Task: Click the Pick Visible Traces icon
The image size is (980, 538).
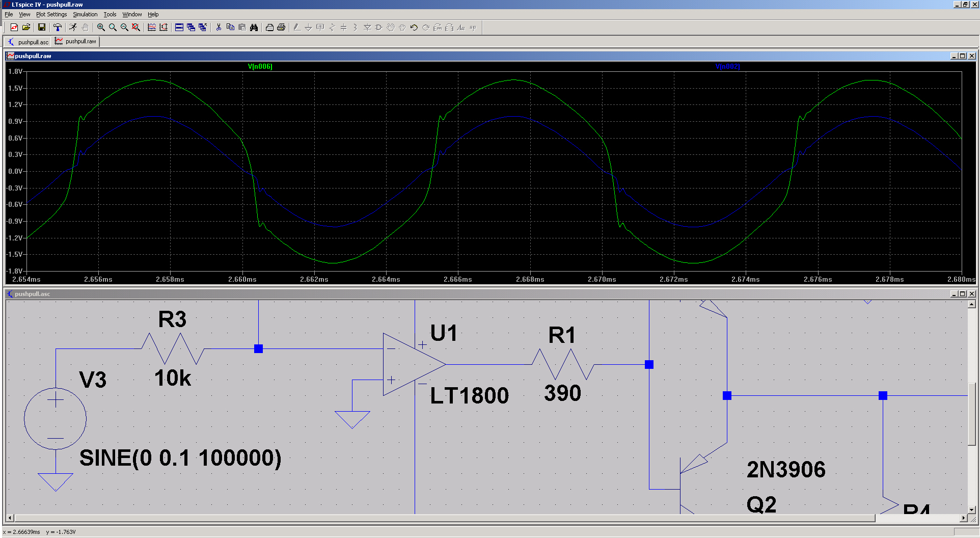Action: pyautogui.click(x=152, y=28)
